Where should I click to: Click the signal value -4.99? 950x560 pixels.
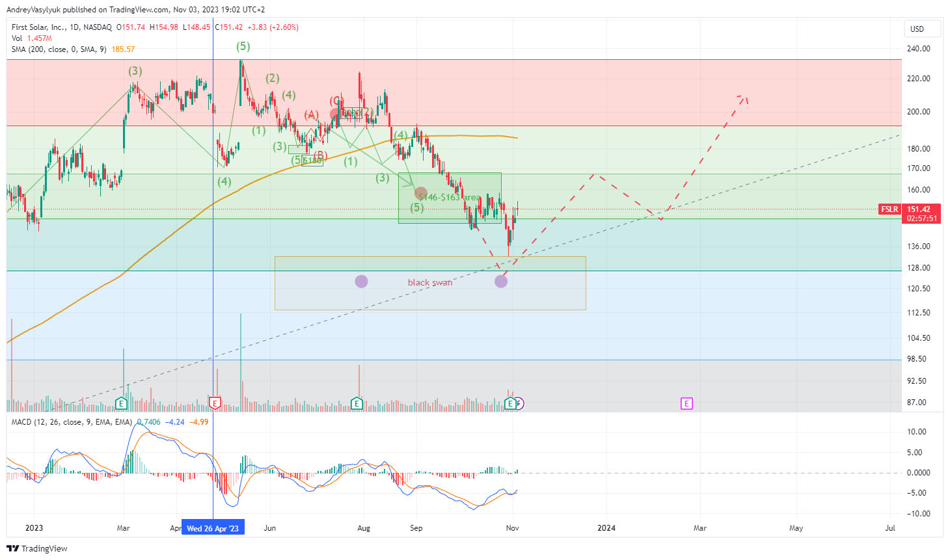pos(199,422)
